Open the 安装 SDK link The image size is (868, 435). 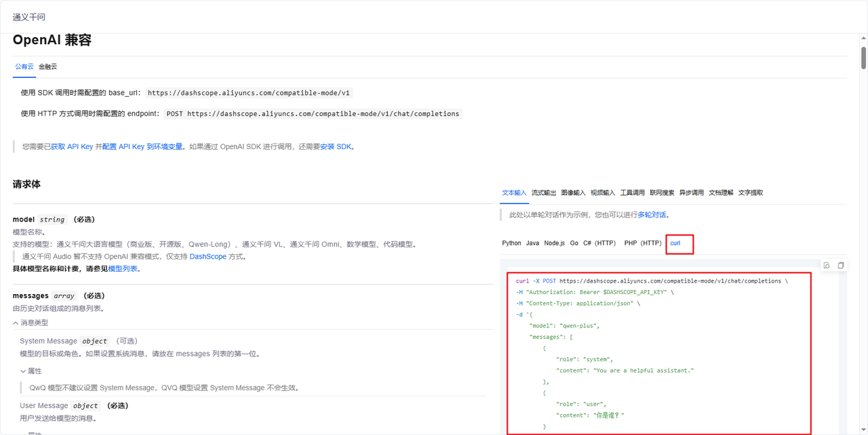tap(336, 147)
